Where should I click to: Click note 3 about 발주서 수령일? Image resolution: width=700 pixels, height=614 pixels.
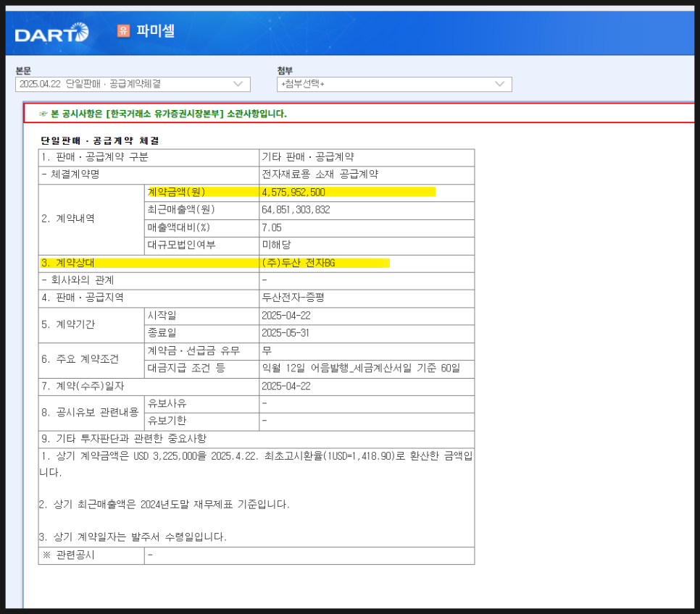[x=133, y=537]
